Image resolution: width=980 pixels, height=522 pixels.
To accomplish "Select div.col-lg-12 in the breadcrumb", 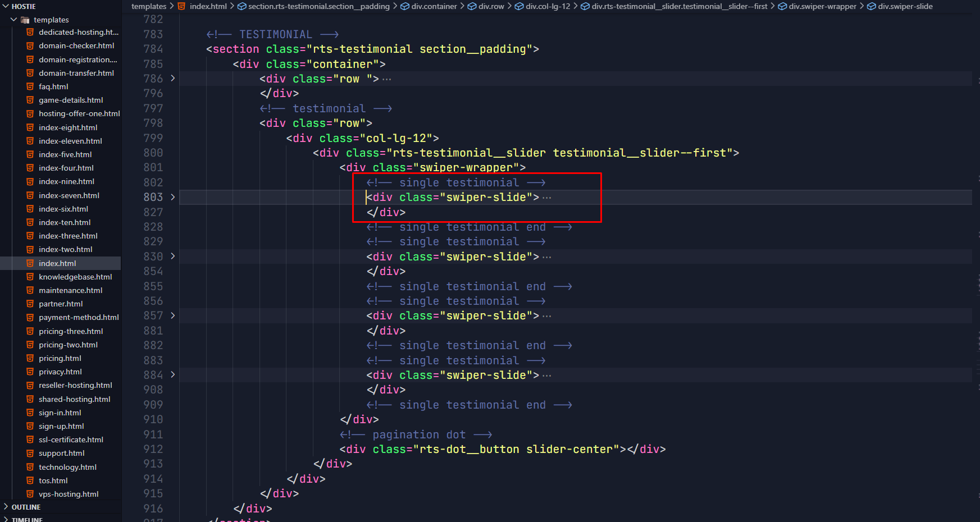I will pos(548,6).
